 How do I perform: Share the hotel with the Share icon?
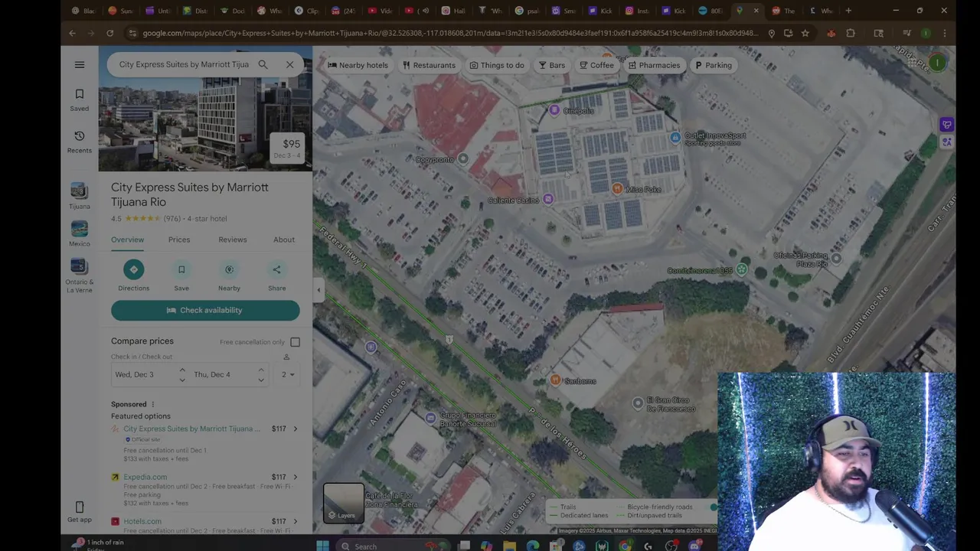[x=276, y=269]
